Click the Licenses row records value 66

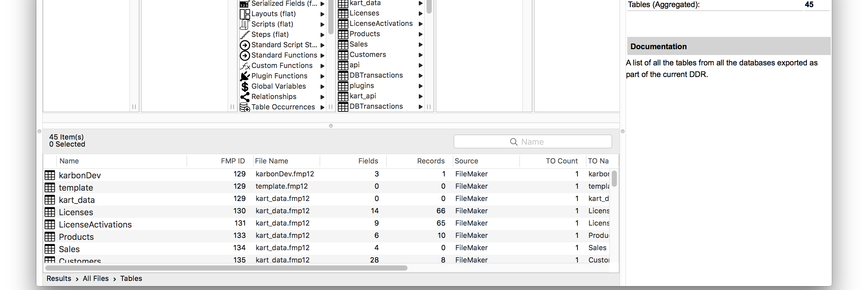pos(441,211)
